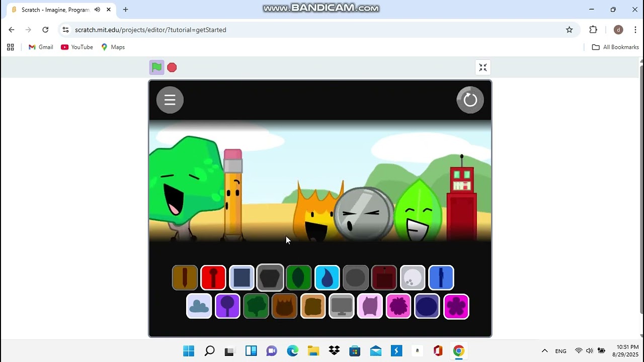Click the red stop sign button
Screen dimensions: 644x362
[x=172, y=67]
